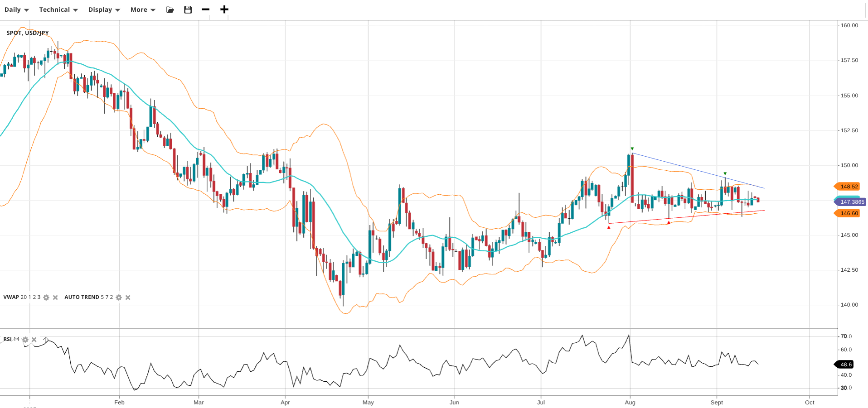868x408 pixels.
Task: Zoom out with the minus button
Action: click(205, 10)
